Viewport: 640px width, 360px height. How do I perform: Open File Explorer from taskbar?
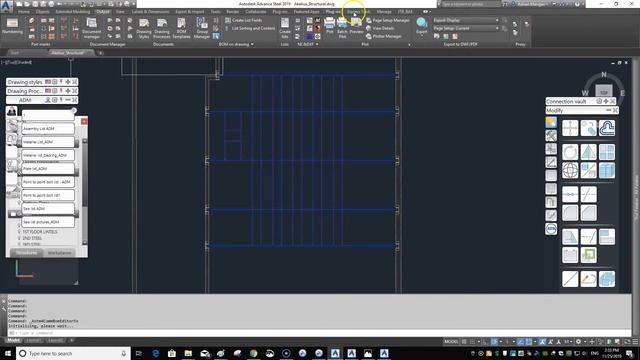point(188,353)
